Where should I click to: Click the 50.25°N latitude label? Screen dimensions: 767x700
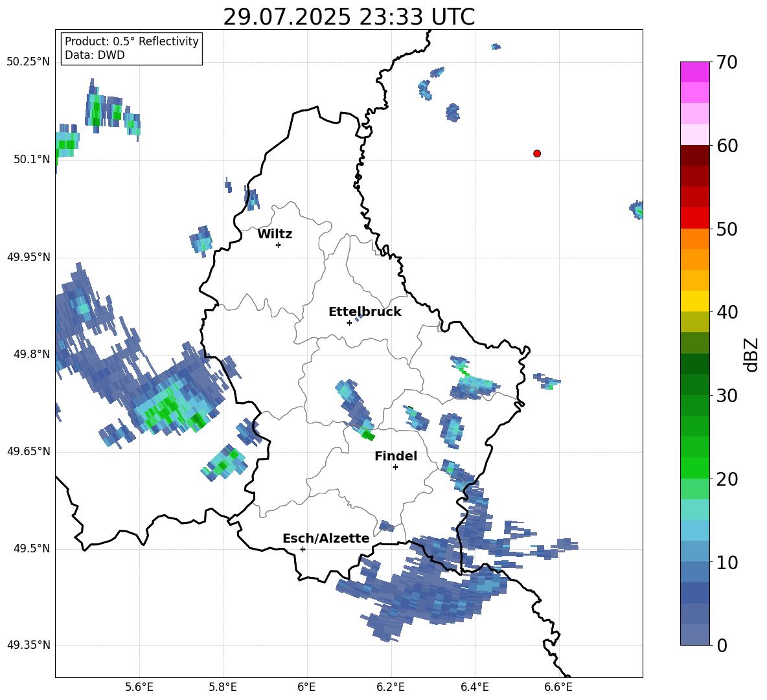pos(29,62)
